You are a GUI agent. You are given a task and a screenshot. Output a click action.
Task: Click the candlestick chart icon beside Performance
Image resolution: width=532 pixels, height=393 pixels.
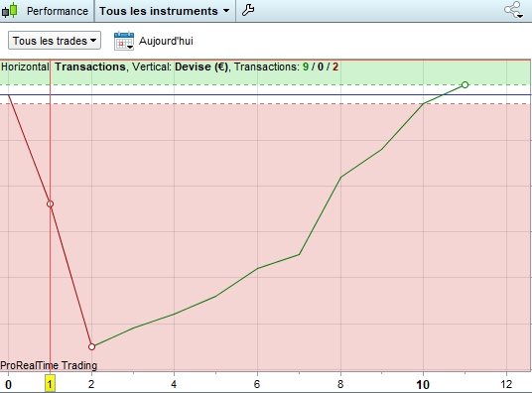pyautogui.click(x=10, y=11)
